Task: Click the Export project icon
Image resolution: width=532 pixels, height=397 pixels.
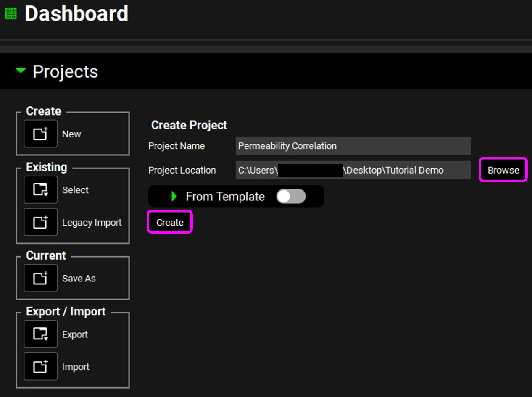Action: pyautogui.click(x=41, y=334)
